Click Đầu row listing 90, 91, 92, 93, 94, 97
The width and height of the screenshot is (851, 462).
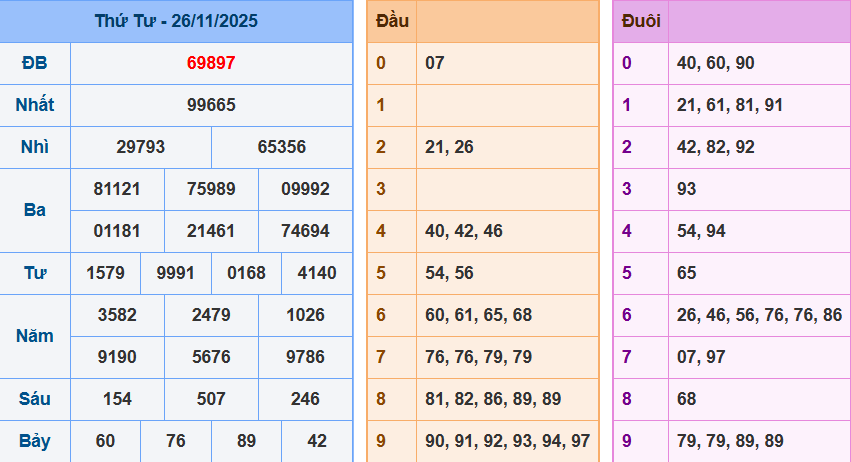tap(507, 441)
